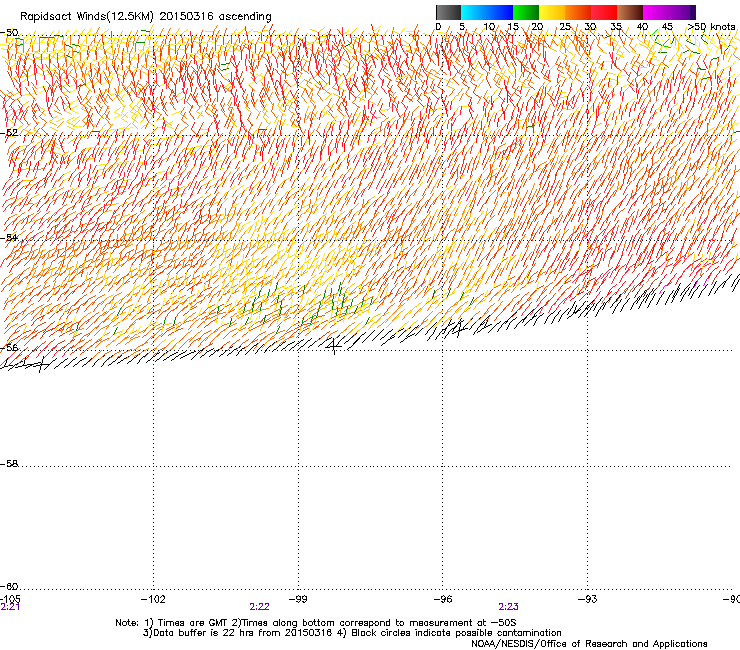Click the gray 0-5 knots legend swatch
The image size is (740, 650).
point(448,12)
